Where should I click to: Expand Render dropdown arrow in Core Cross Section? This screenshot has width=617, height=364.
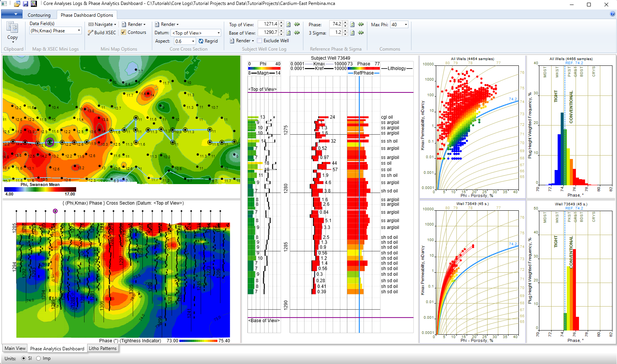tap(177, 24)
